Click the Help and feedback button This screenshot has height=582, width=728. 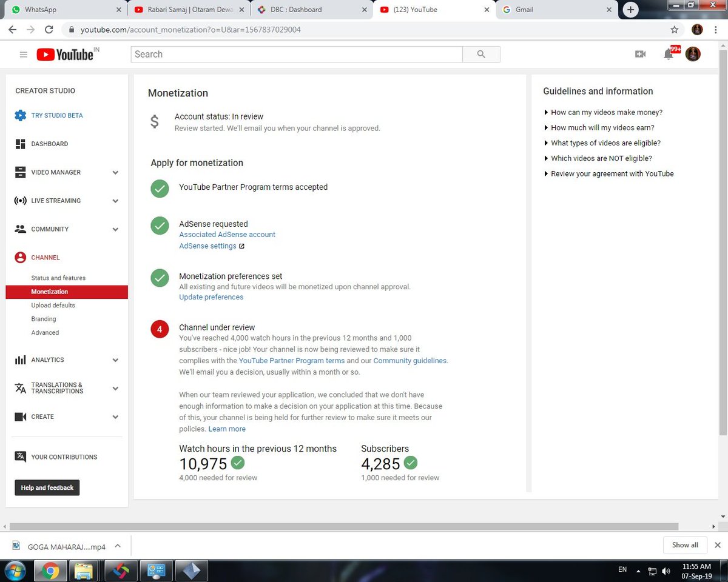pyautogui.click(x=47, y=488)
